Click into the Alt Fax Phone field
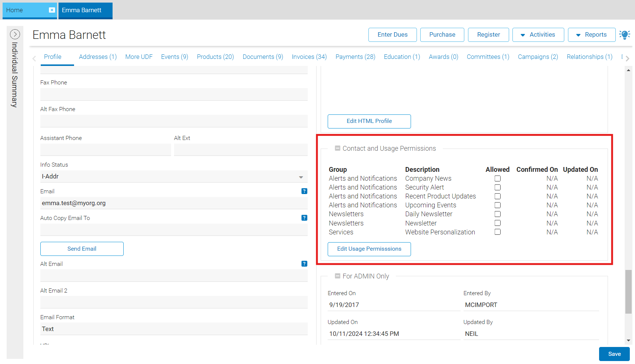Viewport: 635px width, 364px height. click(x=174, y=121)
